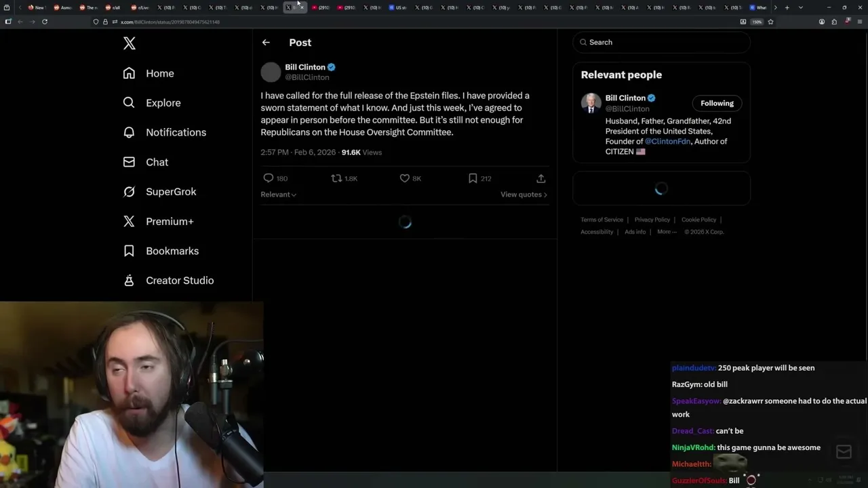This screenshot has width=868, height=488.
Task: Click the search magnifier icon
Action: [x=583, y=42]
